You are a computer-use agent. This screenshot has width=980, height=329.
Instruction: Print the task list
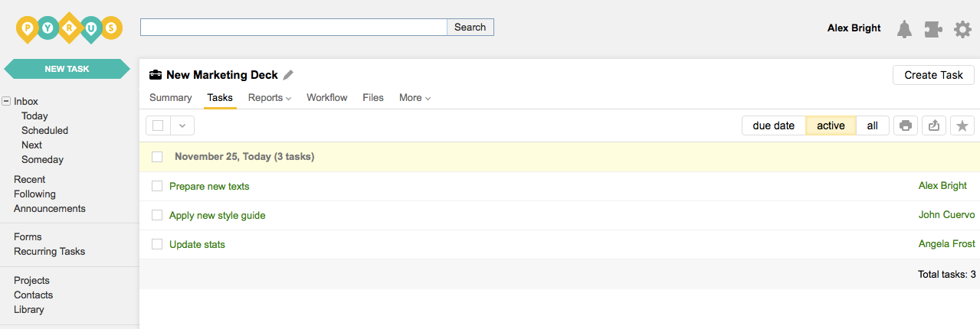point(906,125)
